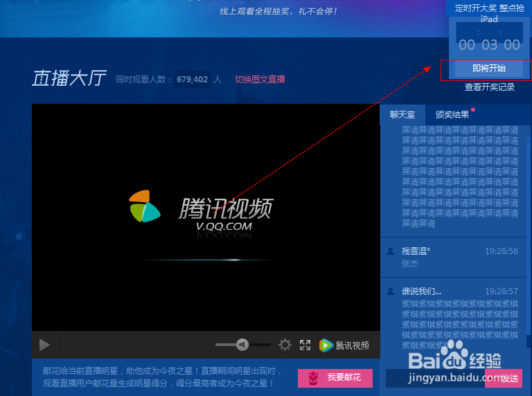Image resolution: width=532 pixels, height=396 pixels.
Task: Switch to the 颁奖结果 tab
Action: click(452, 115)
